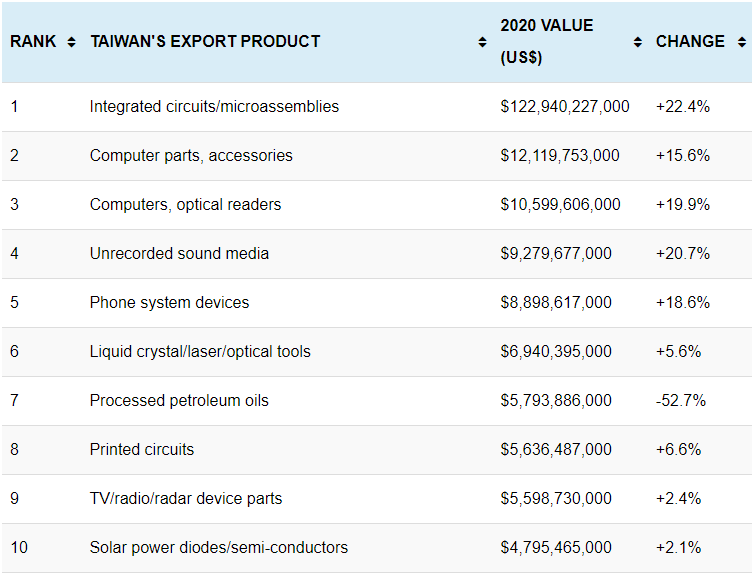Select 'Computer parts, accessories' cell
The height and width of the screenshot is (573, 754).
point(191,155)
